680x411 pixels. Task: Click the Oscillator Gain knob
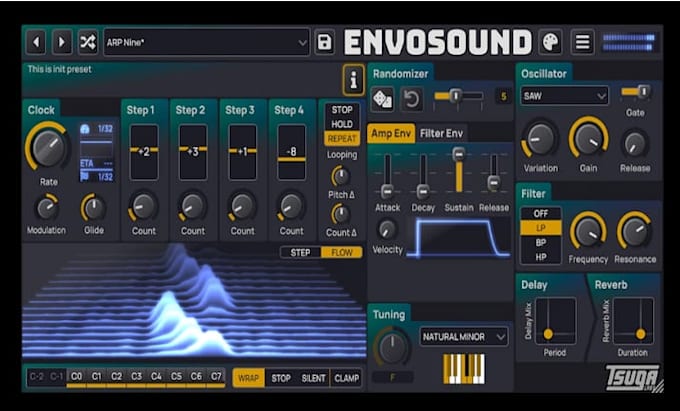point(588,139)
